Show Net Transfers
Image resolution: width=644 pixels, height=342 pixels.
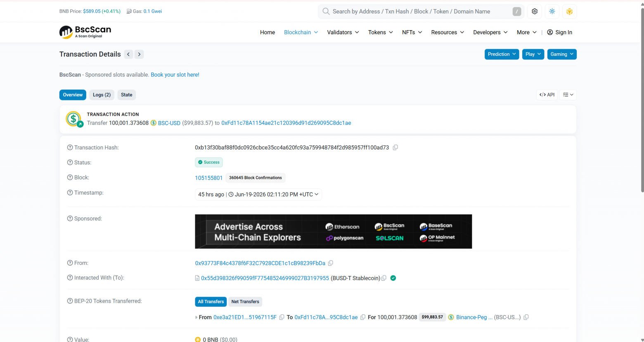(x=245, y=302)
